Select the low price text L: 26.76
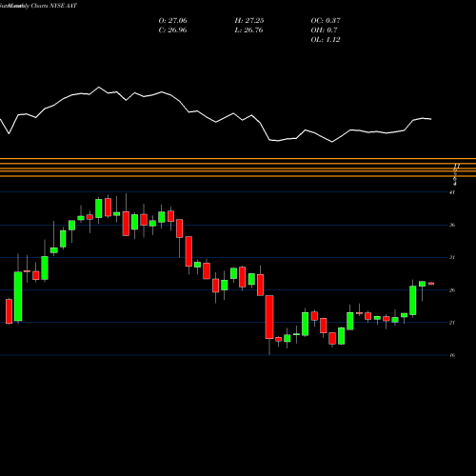Viewport: 476px width, 476px height. (x=249, y=30)
